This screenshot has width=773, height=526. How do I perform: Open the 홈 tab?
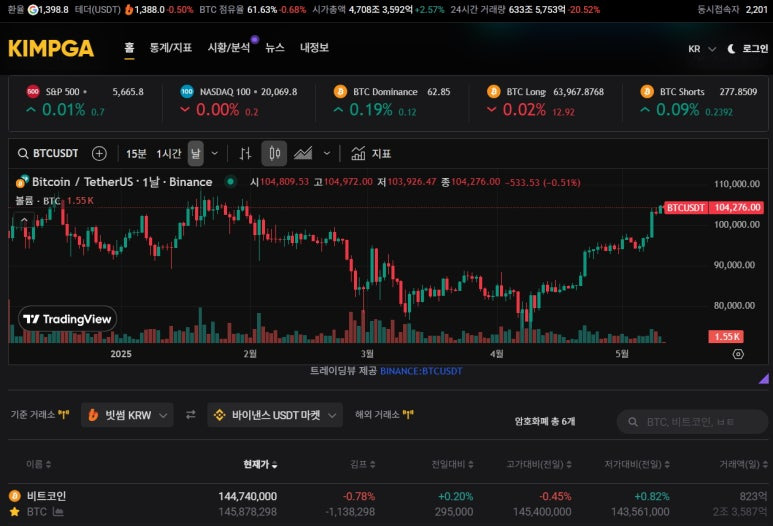point(129,47)
